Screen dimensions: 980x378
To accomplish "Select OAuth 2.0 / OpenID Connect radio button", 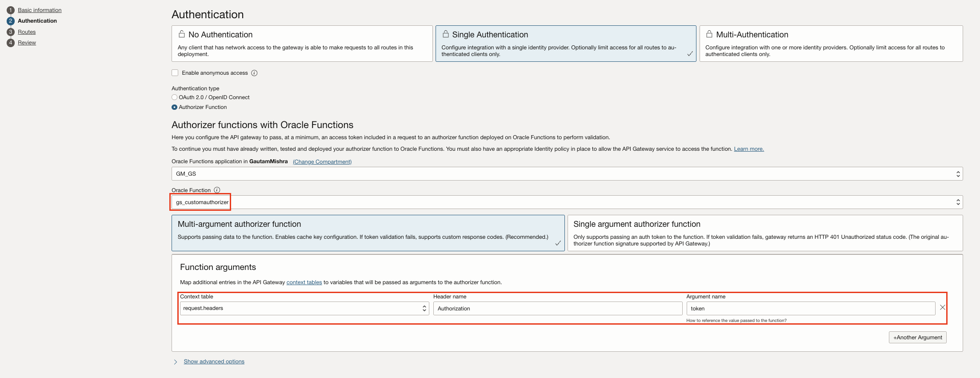I will point(175,97).
